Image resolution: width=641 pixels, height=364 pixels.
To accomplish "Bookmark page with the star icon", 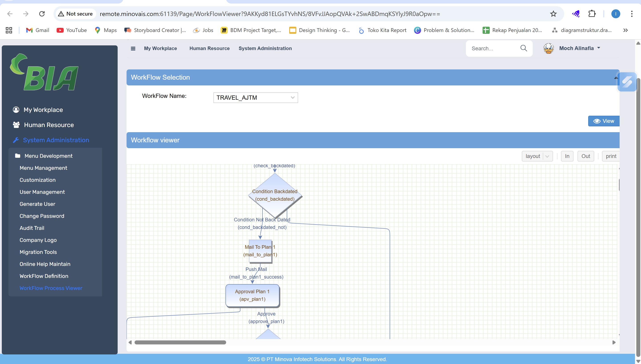I will pyautogui.click(x=553, y=14).
